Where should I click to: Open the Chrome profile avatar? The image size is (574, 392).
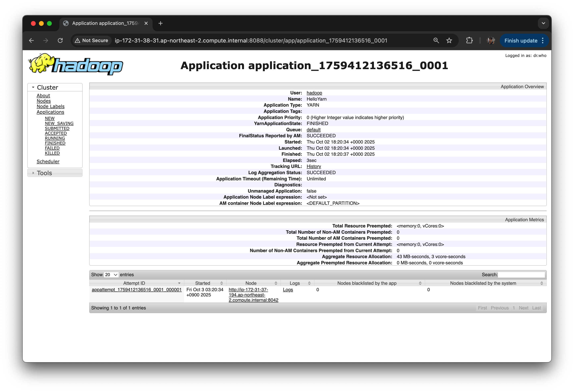tap(491, 40)
